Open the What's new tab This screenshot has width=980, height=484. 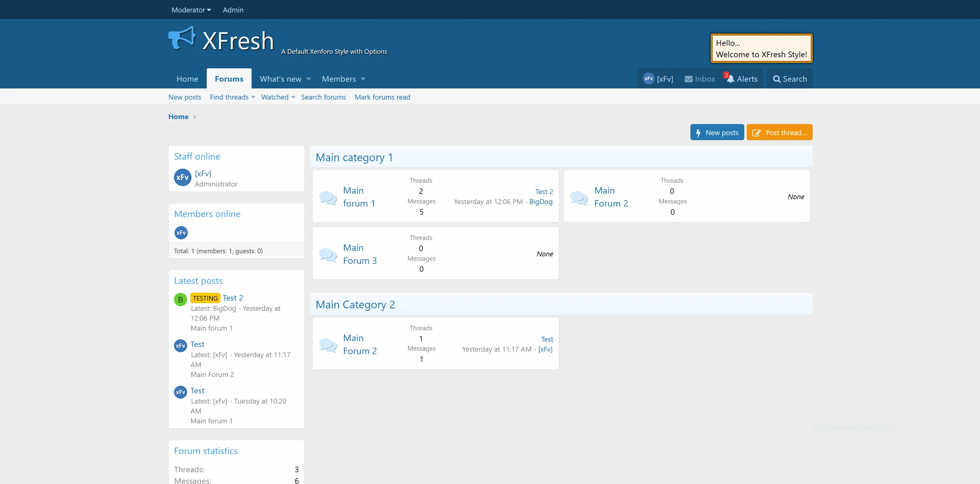(280, 79)
